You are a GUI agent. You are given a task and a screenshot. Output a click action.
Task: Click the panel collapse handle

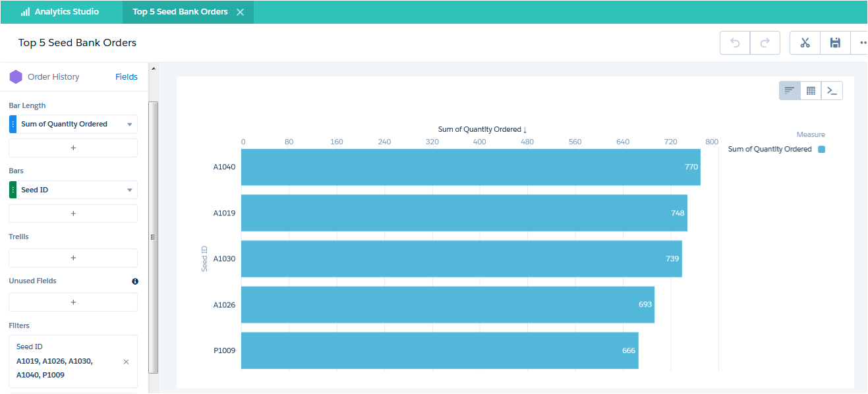(153, 237)
